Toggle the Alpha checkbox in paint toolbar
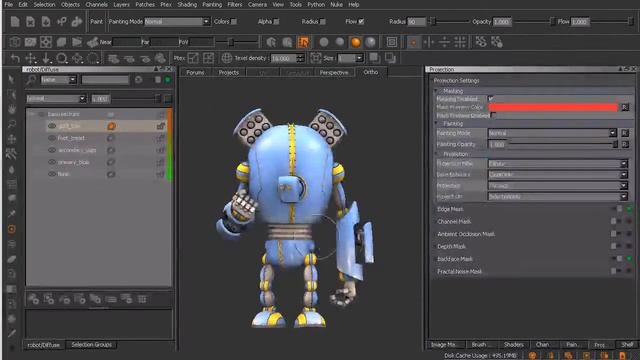Screen dimensions: 640x360 (x=276, y=22)
